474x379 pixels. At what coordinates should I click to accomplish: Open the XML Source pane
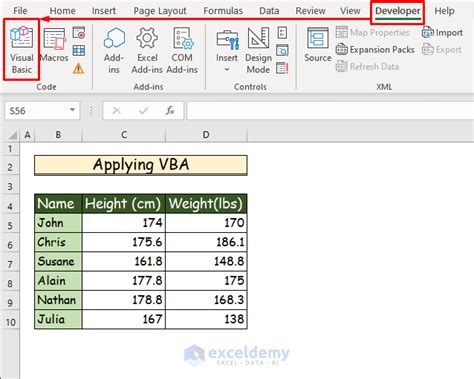point(318,45)
